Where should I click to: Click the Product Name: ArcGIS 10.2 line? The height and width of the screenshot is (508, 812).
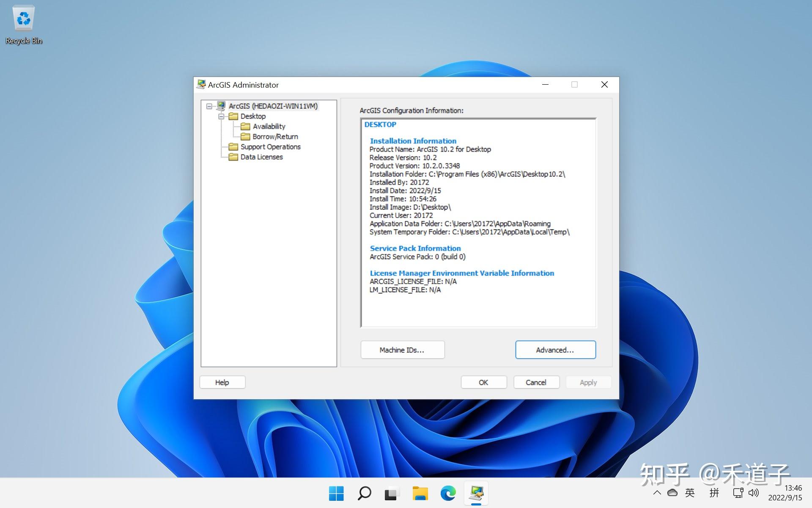[x=430, y=149]
